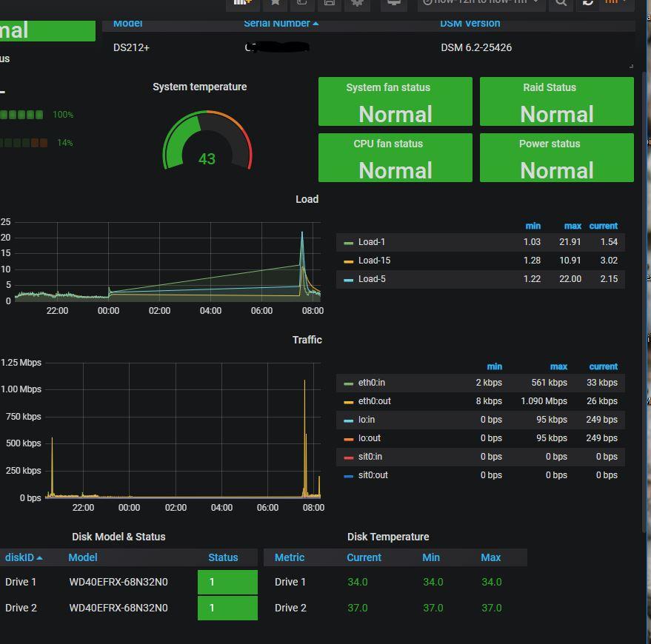This screenshot has height=644, width=651.
Task: Sort the Load legend by current column
Action: click(x=604, y=227)
